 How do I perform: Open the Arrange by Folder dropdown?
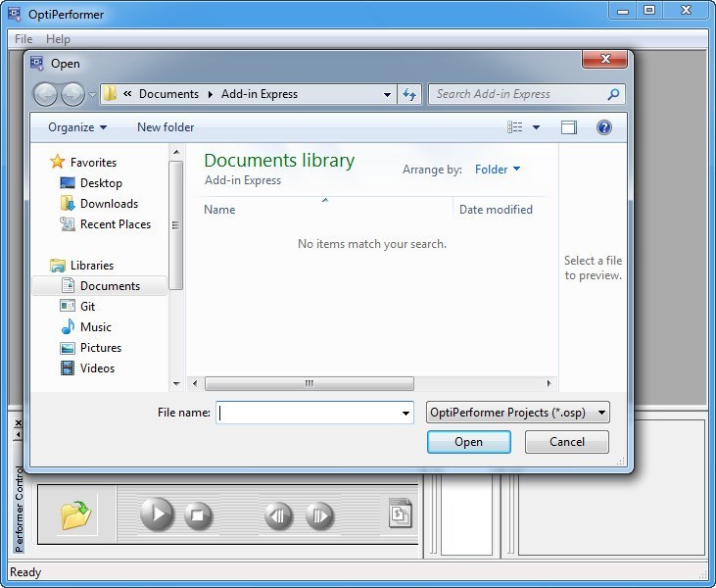(497, 169)
